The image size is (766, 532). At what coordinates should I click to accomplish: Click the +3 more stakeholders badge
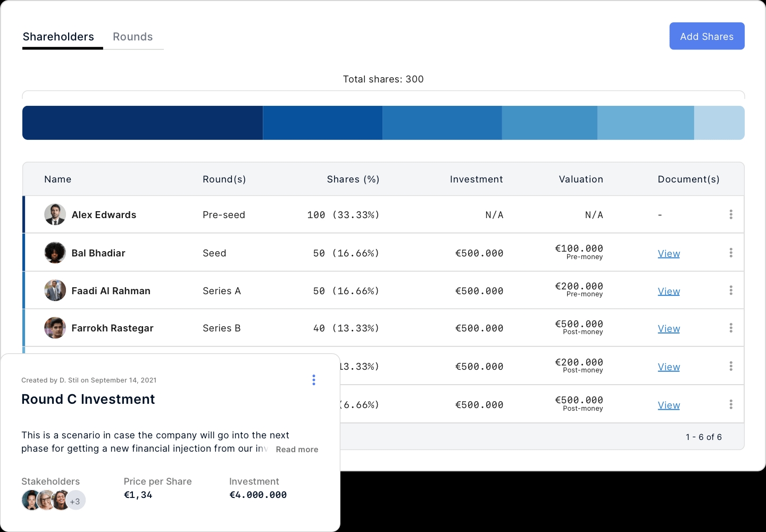pyautogui.click(x=76, y=501)
